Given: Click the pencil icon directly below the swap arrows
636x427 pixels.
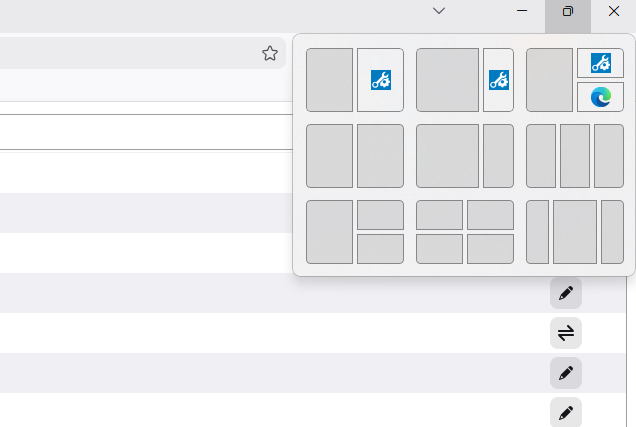Looking at the screenshot, I should [565, 373].
